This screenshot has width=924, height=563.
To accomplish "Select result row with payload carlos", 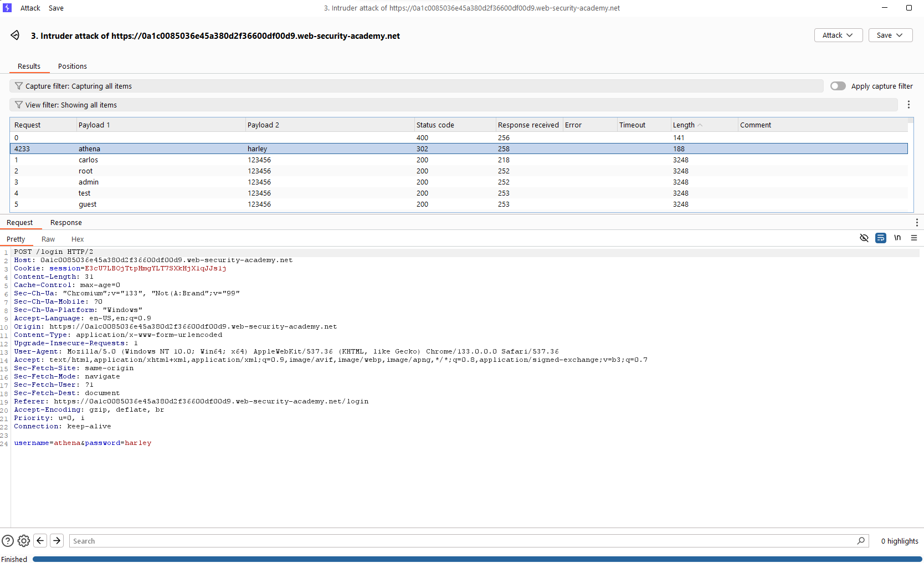I will (x=459, y=160).
